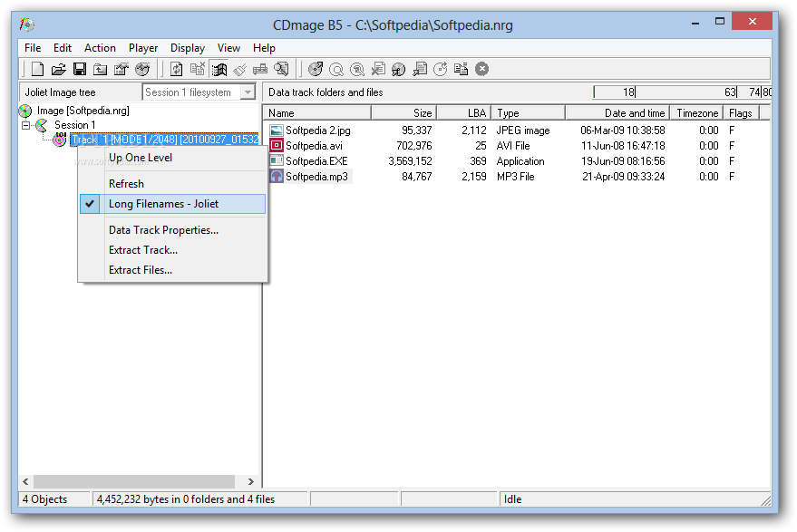The image size is (797, 532).
Task: Click the Session 1 disc icon in tree
Action: point(42,125)
